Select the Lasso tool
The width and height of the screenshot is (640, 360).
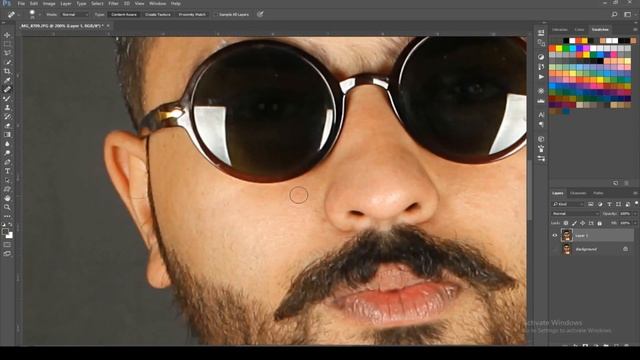[7, 53]
